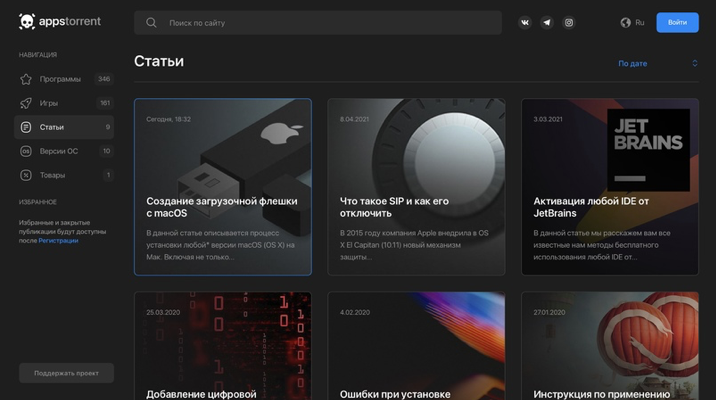Click the sort chevron arrows
Viewport: 716px width, 400px height.
tap(695, 63)
